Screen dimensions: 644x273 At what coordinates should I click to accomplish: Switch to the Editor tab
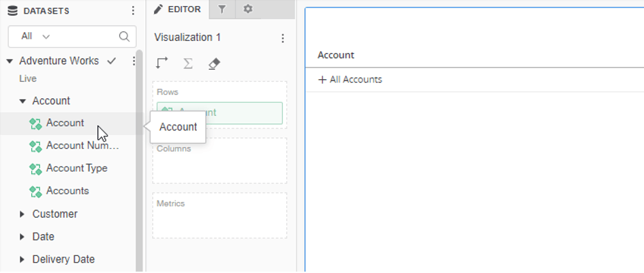[x=177, y=9]
